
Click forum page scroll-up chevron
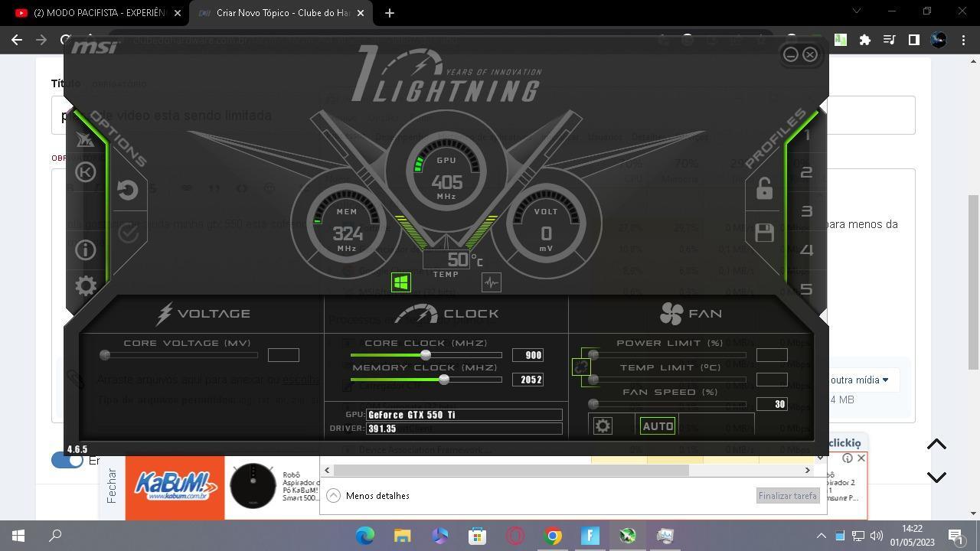pyautogui.click(x=936, y=445)
